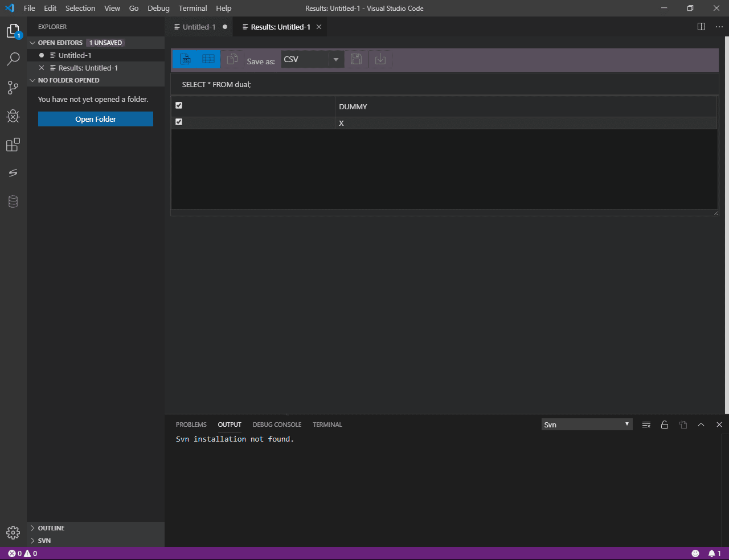Screen dimensions: 729x560
Task: Uncheck the checkbox on the X result row
Action: pos(178,121)
